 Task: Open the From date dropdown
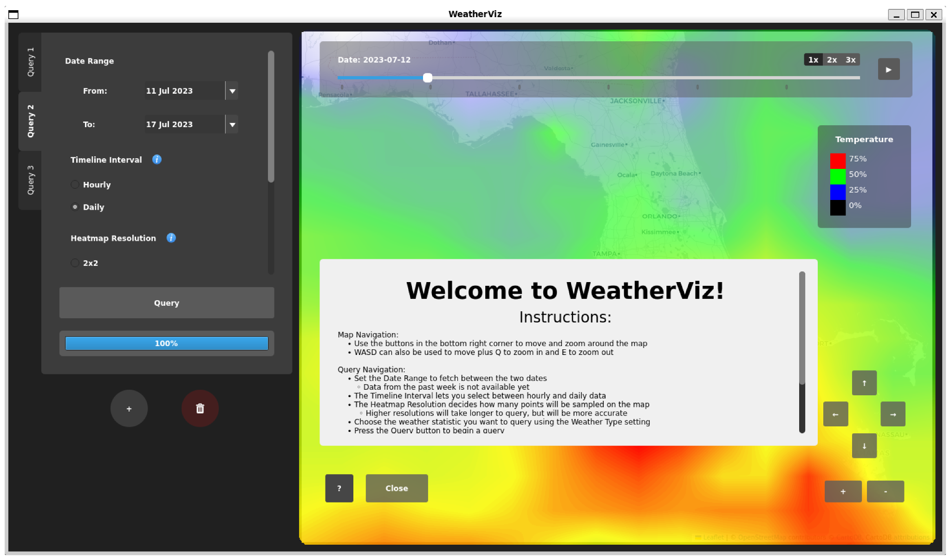232,91
